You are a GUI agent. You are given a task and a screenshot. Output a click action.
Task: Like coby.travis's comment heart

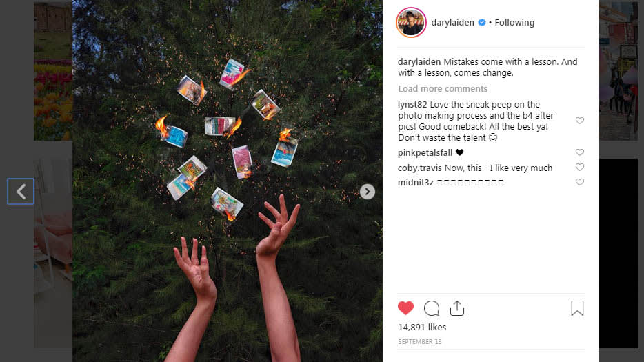[x=579, y=167]
